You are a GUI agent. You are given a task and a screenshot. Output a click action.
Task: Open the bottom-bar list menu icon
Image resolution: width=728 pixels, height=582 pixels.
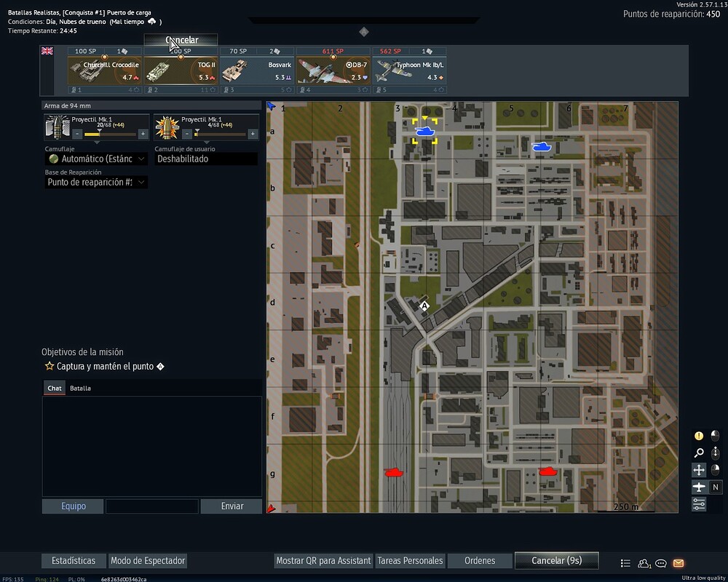(x=625, y=563)
